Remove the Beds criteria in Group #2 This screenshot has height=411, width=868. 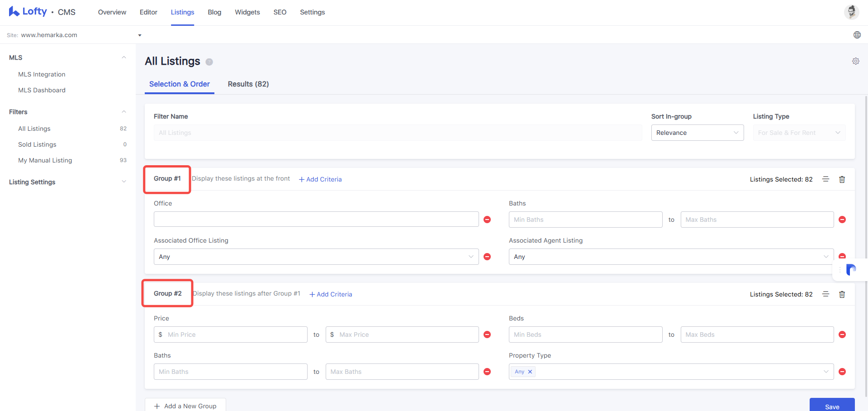point(842,335)
